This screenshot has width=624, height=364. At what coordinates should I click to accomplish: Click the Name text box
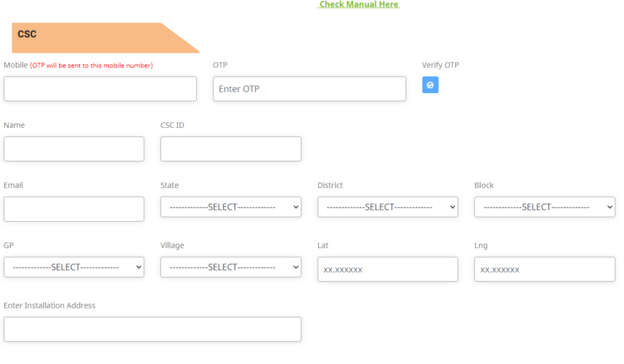point(74,149)
